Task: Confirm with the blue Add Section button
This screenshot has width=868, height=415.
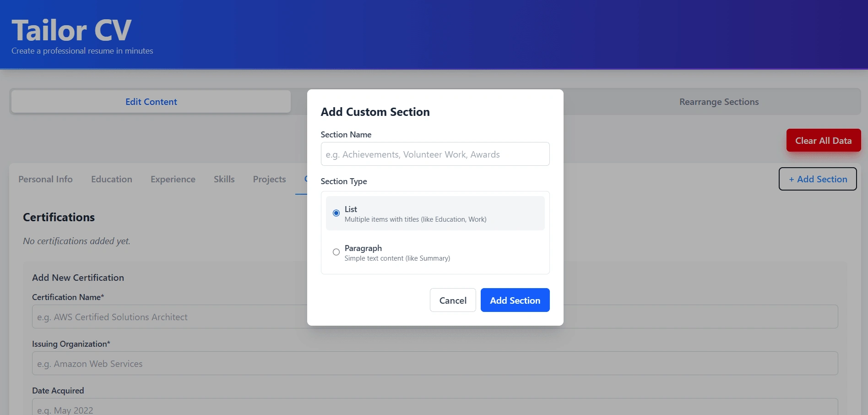Action: coord(515,300)
